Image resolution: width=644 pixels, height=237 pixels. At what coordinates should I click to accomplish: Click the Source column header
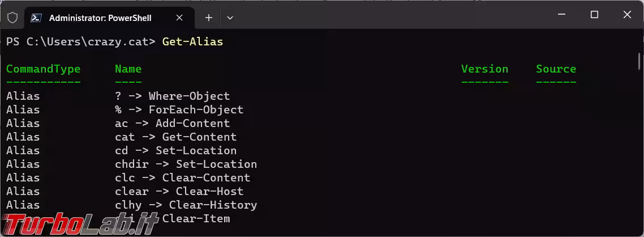(x=556, y=69)
